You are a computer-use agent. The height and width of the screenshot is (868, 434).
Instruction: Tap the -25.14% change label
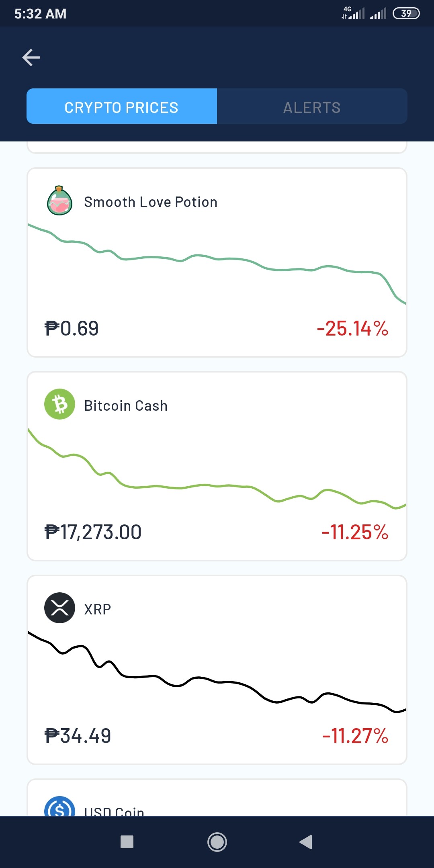[352, 329]
